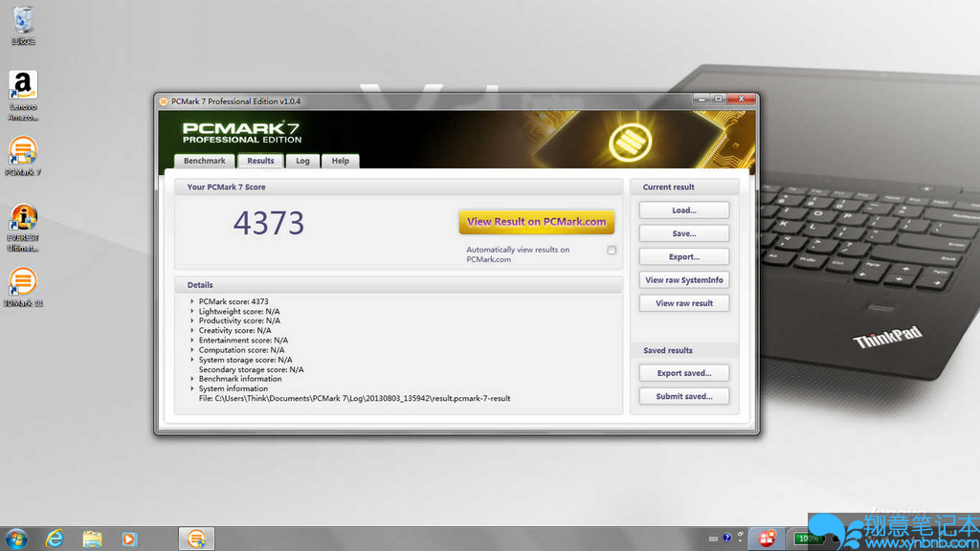
Task: Click the Export... button
Action: click(x=683, y=256)
